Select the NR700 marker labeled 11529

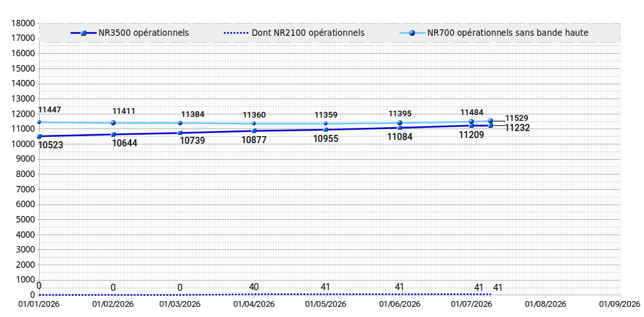point(491,121)
